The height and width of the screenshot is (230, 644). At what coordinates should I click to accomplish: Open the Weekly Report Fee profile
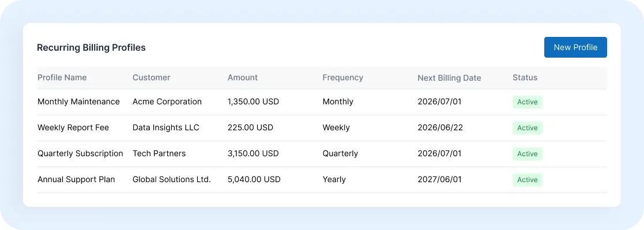[73, 128]
